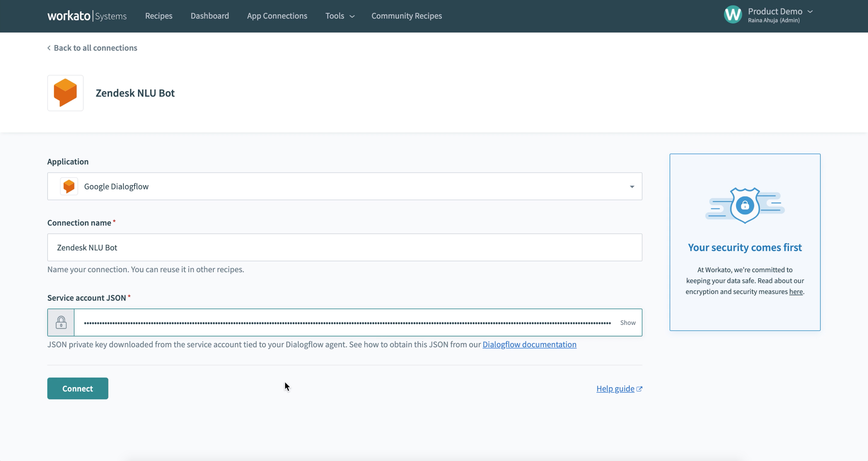868x461 pixels.
Task: Expand the Product Demo account dropdown
Action: pos(780,11)
